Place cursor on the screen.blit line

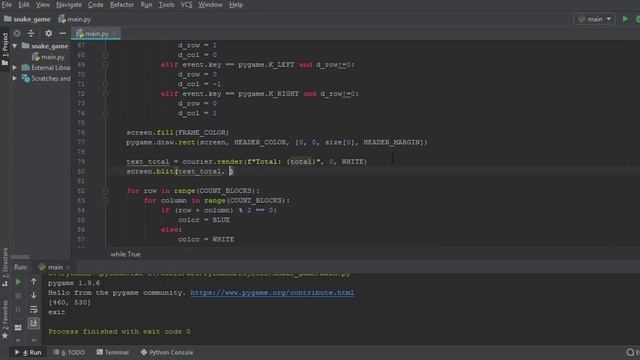pos(180,171)
